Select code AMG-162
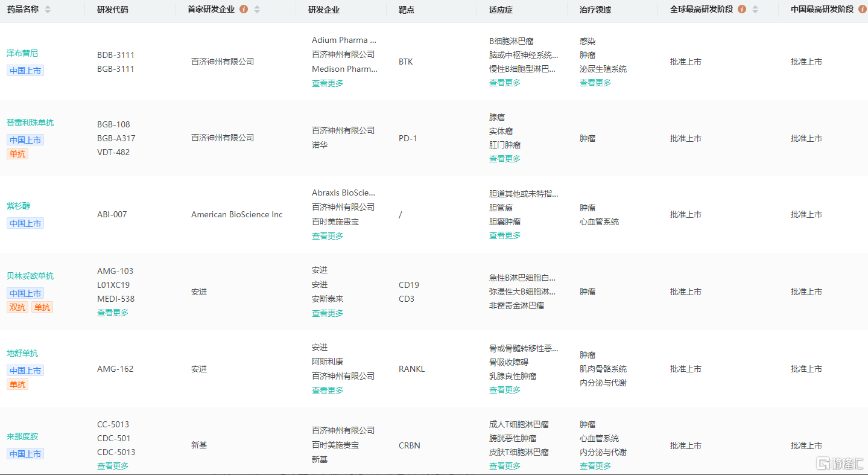 pyautogui.click(x=115, y=369)
